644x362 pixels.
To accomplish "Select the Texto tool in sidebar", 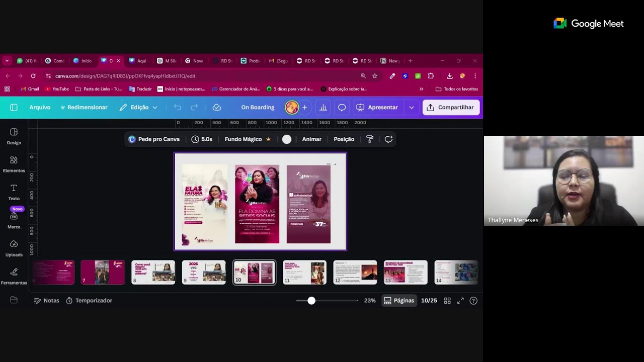I will click(x=14, y=192).
